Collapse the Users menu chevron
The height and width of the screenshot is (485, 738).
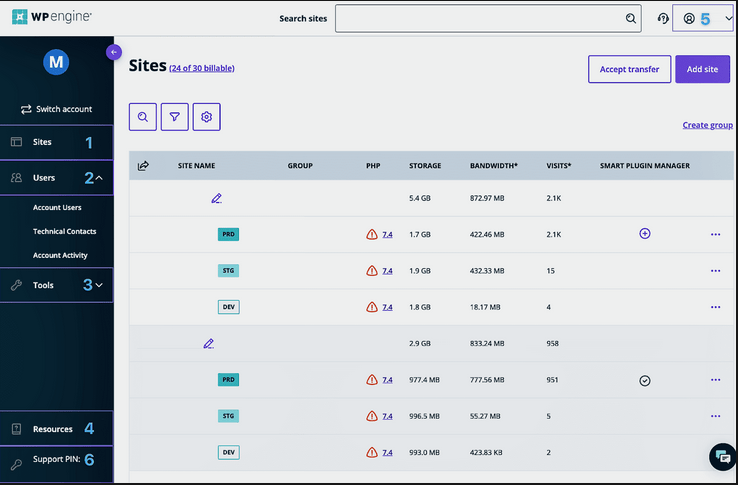click(x=99, y=178)
